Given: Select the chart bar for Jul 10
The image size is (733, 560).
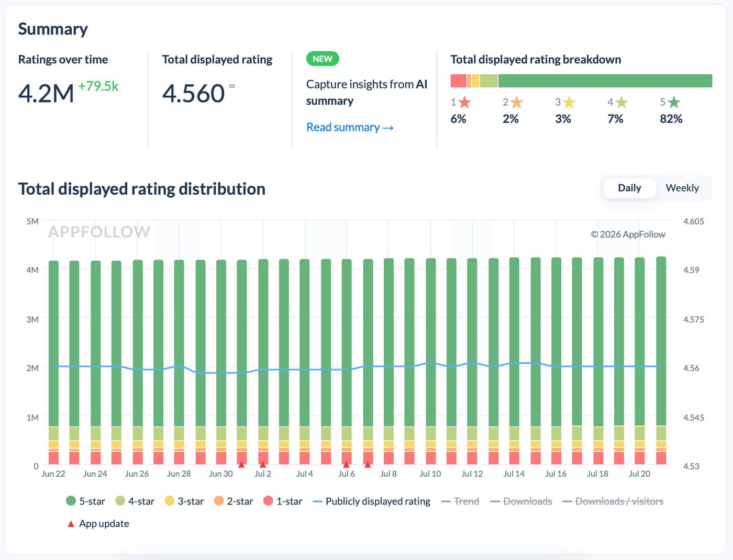Looking at the screenshot, I should click(x=430, y=361).
